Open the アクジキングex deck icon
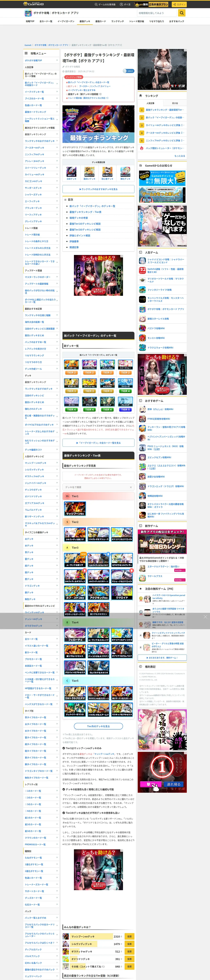The image size is (210, 980). tap(98, 593)
